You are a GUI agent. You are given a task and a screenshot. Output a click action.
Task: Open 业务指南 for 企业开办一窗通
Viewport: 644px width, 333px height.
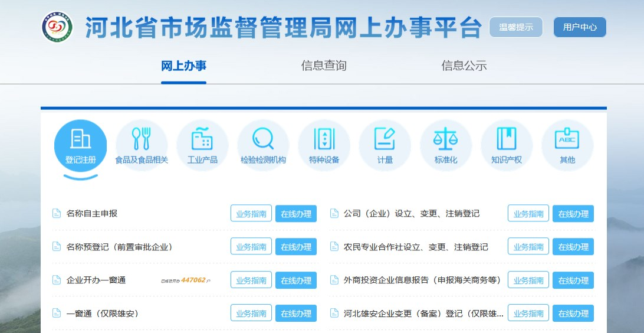pyautogui.click(x=251, y=280)
